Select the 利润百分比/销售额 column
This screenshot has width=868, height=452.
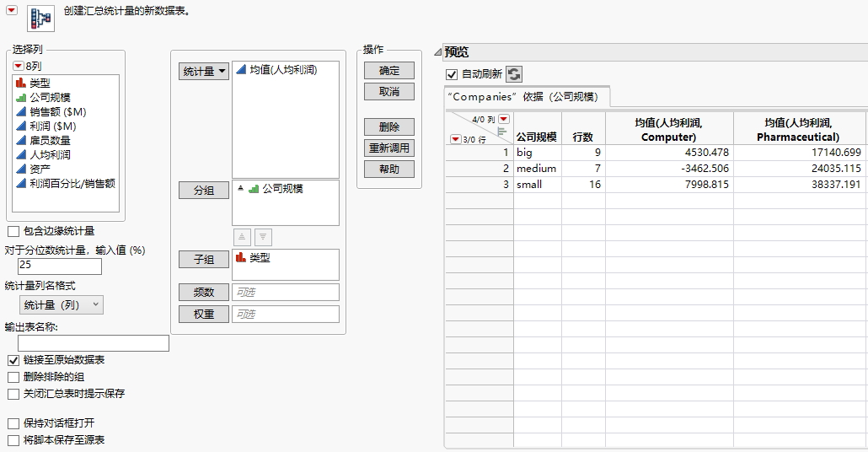point(72,183)
